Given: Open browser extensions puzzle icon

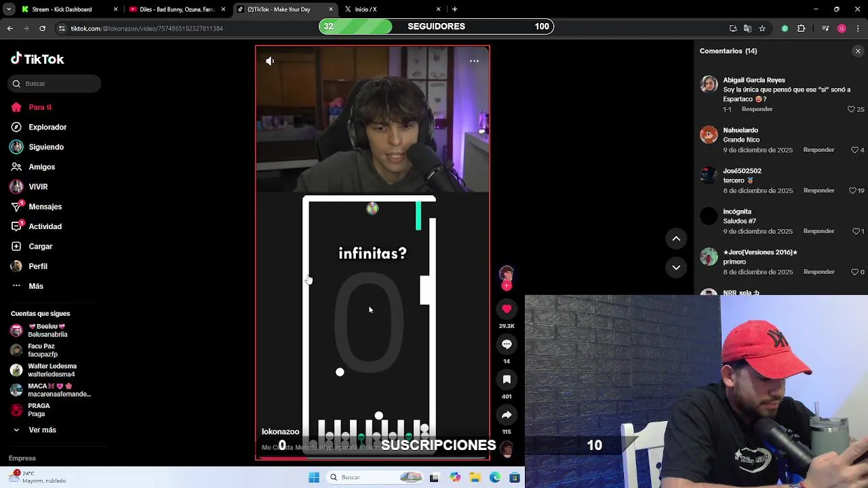Looking at the screenshot, I should click(801, 28).
